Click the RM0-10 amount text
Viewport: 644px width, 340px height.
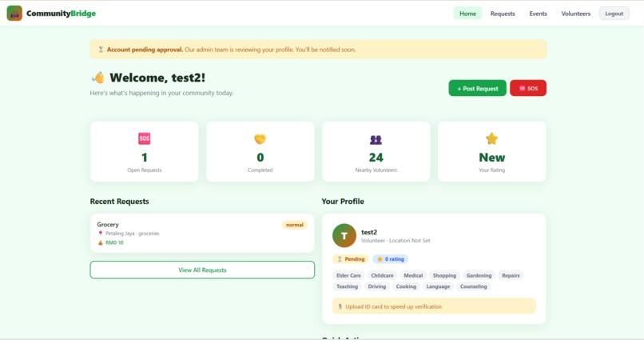(114, 242)
